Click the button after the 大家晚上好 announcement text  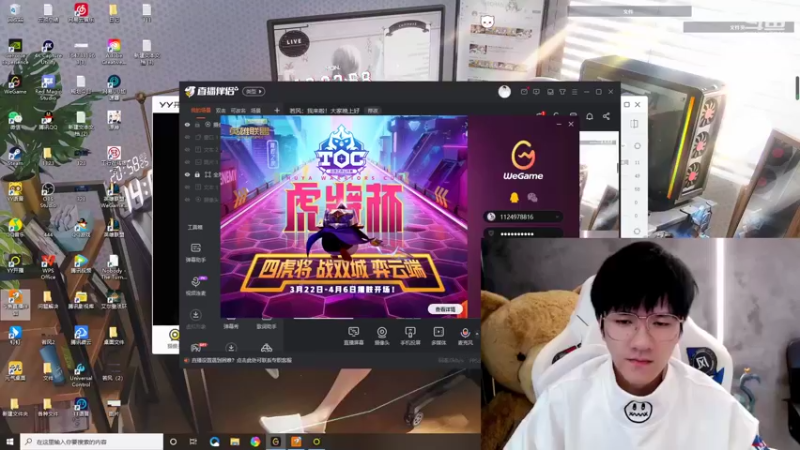[373, 110]
